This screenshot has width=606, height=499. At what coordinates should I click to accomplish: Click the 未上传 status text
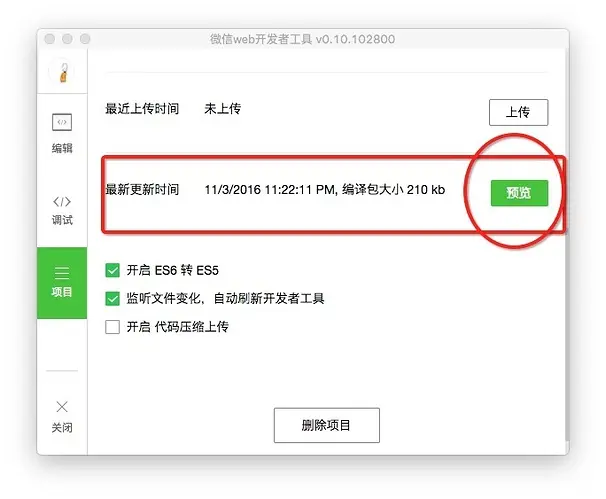(x=223, y=109)
